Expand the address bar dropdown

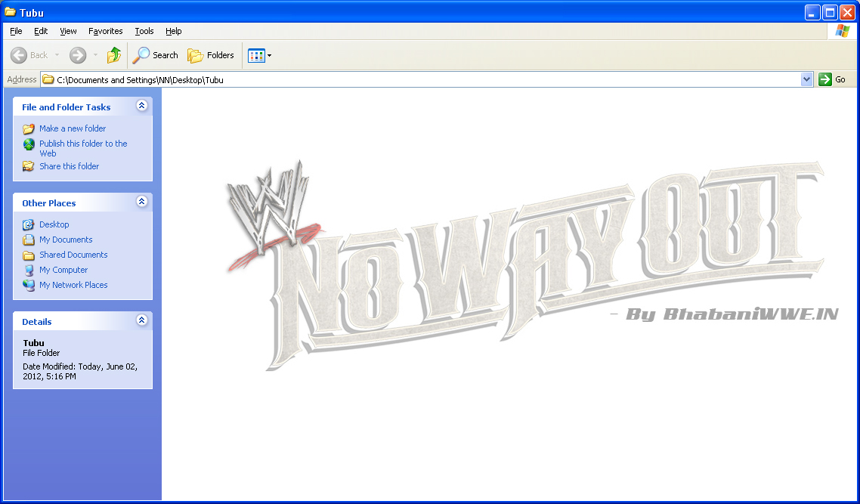[x=806, y=79]
